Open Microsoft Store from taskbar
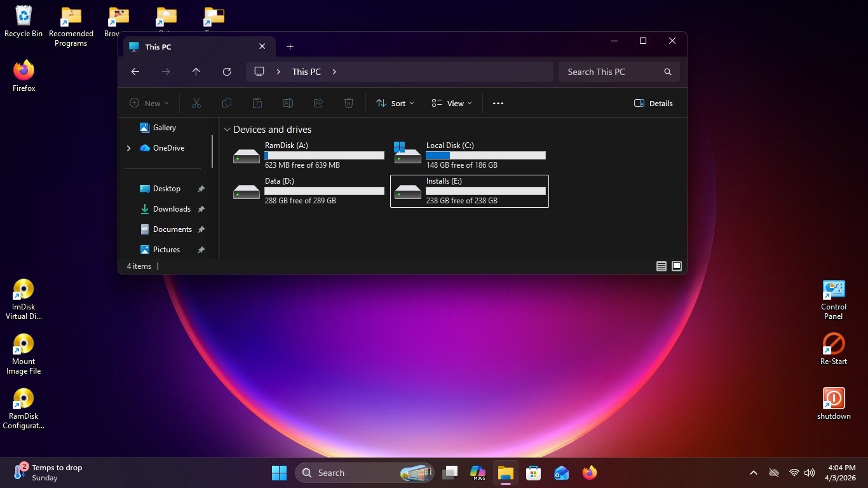Viewport: 868px width, 488px height. [534, 473]
